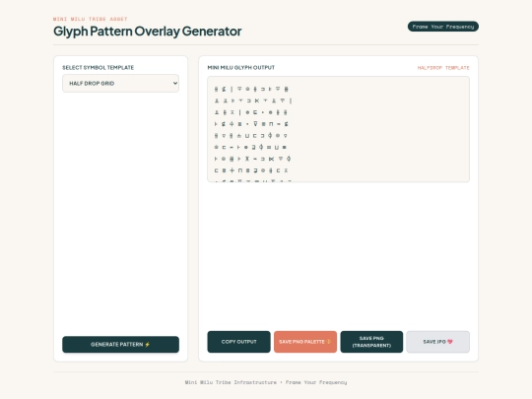Viewport: 532px width, 399px height.
Task: Click inside the glyph output area
Action: coord(338,129)
